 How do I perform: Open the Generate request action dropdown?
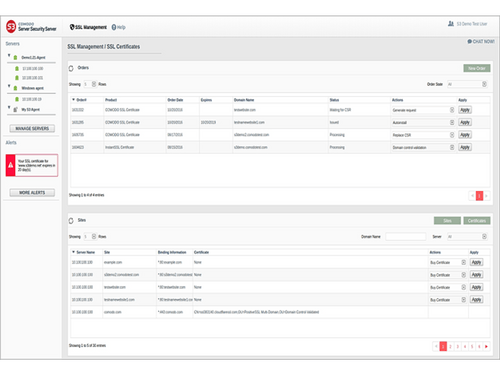pyautogui.click(x=423, y=110)
